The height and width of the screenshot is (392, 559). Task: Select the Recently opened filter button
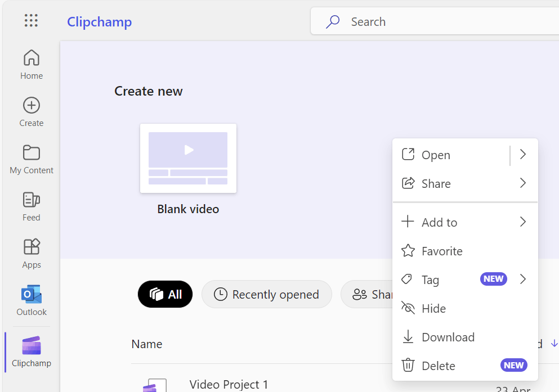[266, 294]
